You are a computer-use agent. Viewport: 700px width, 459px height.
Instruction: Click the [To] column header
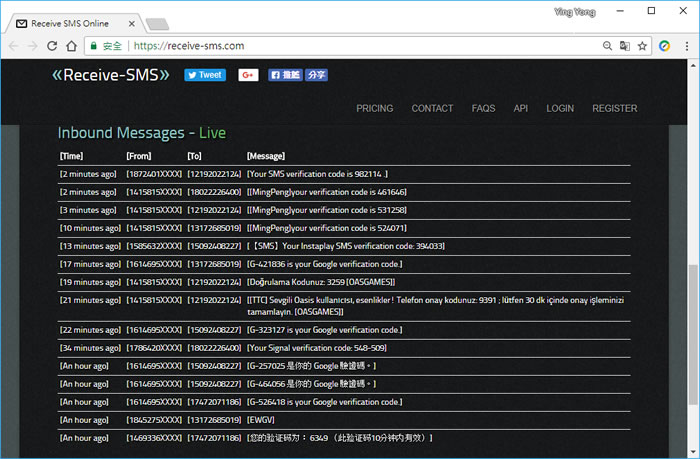(x=194, y=156)
